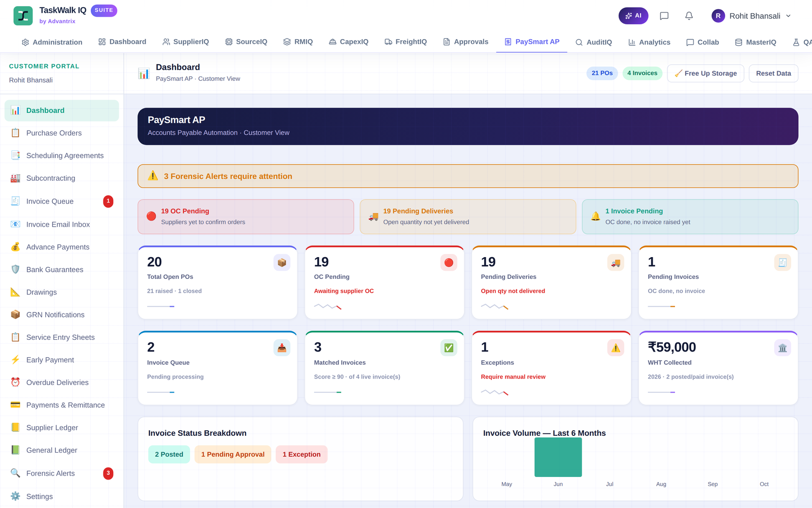Click the Free Up Storage button

[705, 73]
